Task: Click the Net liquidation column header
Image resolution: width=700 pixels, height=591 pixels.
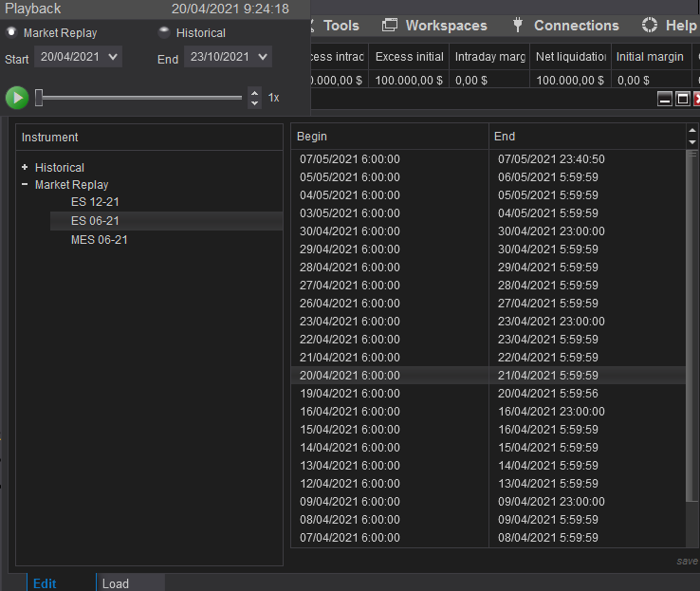Action: point(570,57)
